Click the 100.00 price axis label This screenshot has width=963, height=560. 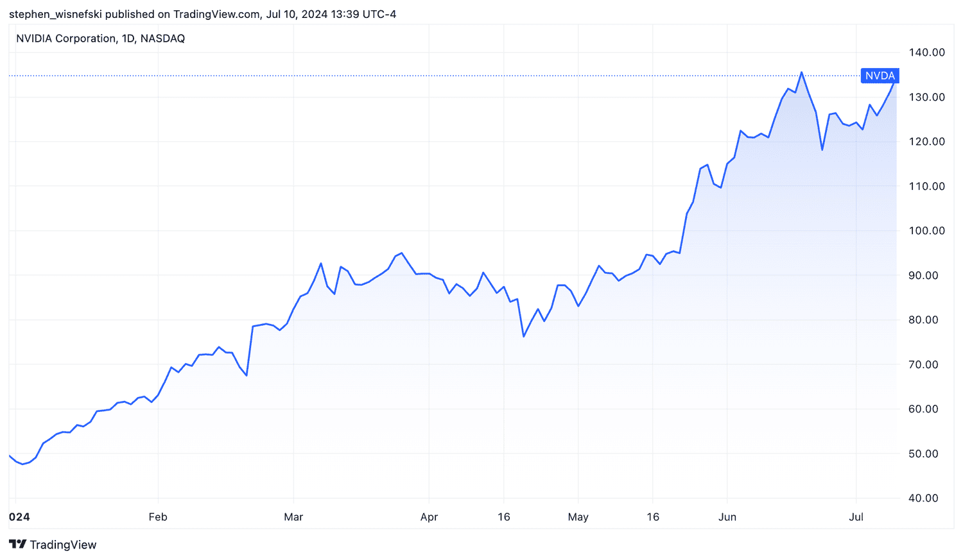pos(927,231)
